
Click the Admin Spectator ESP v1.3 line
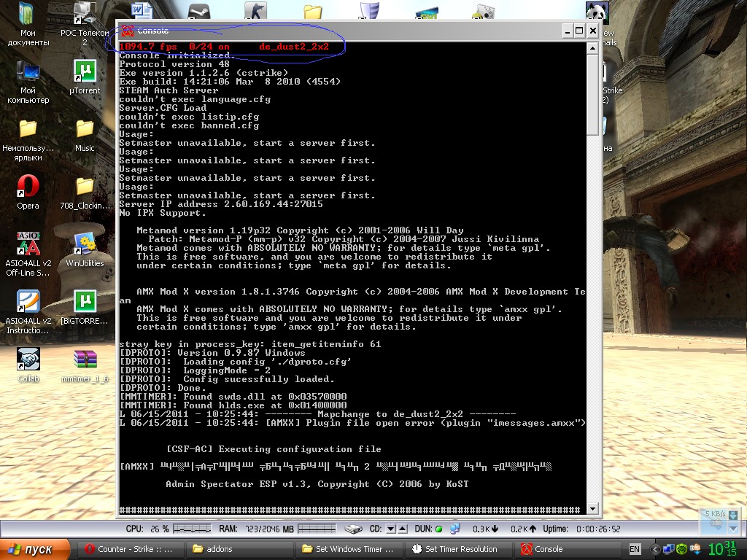click(x=317, y=484)
